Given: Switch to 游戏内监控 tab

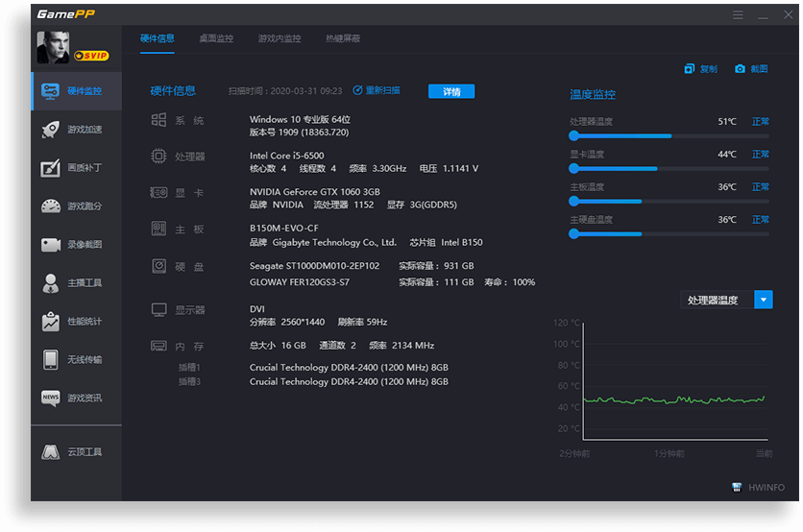Looking at the screenshot, I should 280,38.
